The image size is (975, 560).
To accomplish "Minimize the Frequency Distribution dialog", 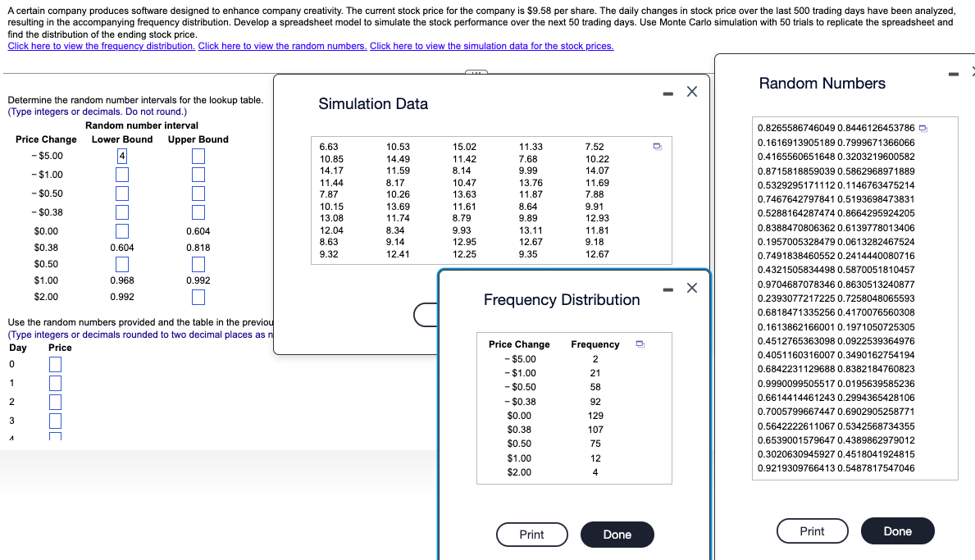I will [666, 287].
